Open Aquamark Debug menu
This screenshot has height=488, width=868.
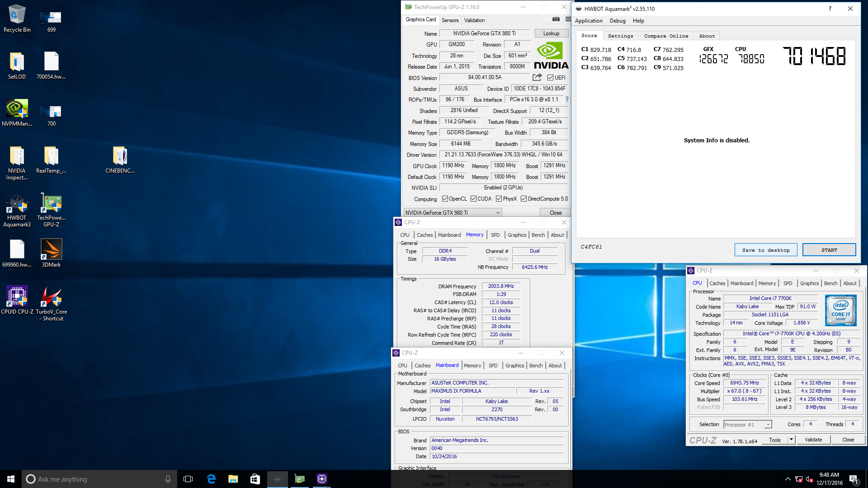618,21
